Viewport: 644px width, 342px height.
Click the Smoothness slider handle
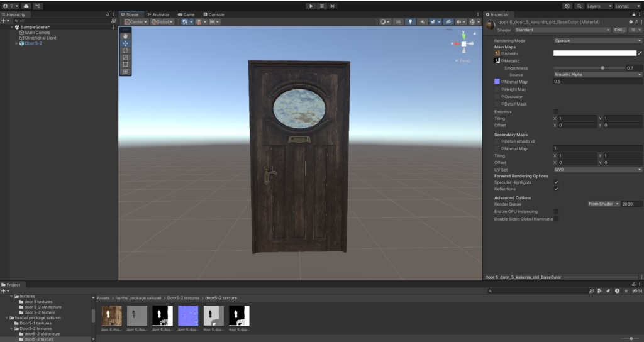[x=602, y=68]
